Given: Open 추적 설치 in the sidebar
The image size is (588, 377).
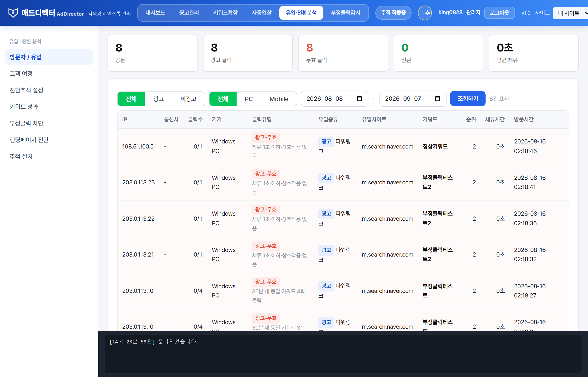Looking at the screenshot, I should coord(49,156).
